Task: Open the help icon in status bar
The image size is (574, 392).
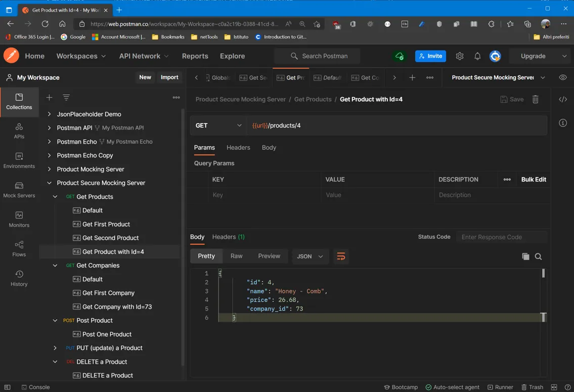Action: (x=567, y=387)
